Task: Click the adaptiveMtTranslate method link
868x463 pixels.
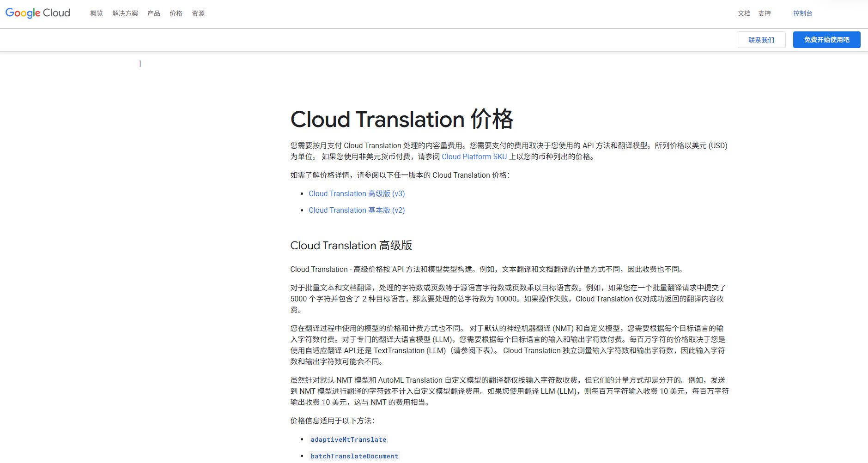Action: [348, 439]
